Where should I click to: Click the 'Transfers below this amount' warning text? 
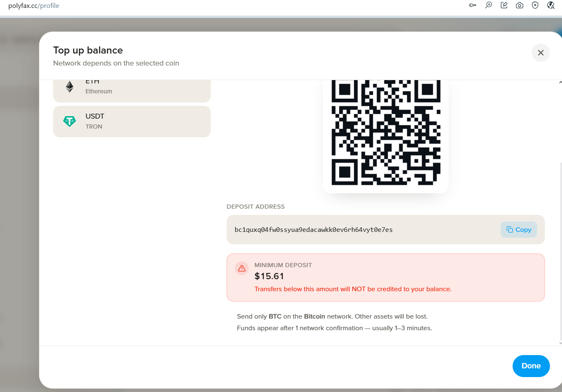tap(353, 289)
